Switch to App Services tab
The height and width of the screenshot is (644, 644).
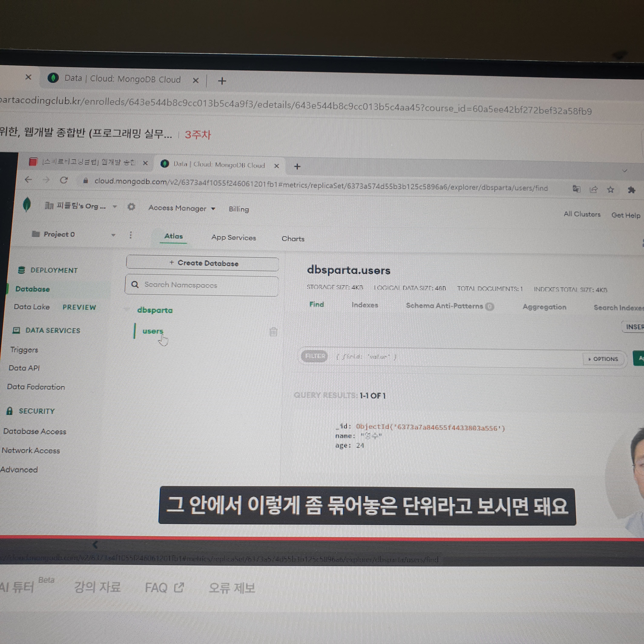[234, 238]
